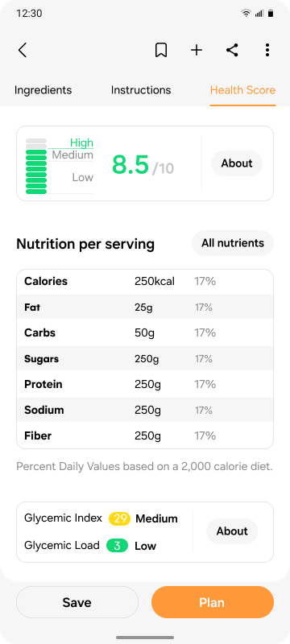Share the recipe via share icon
Screen dimensions: 290x644
click(x=232, y=50)
